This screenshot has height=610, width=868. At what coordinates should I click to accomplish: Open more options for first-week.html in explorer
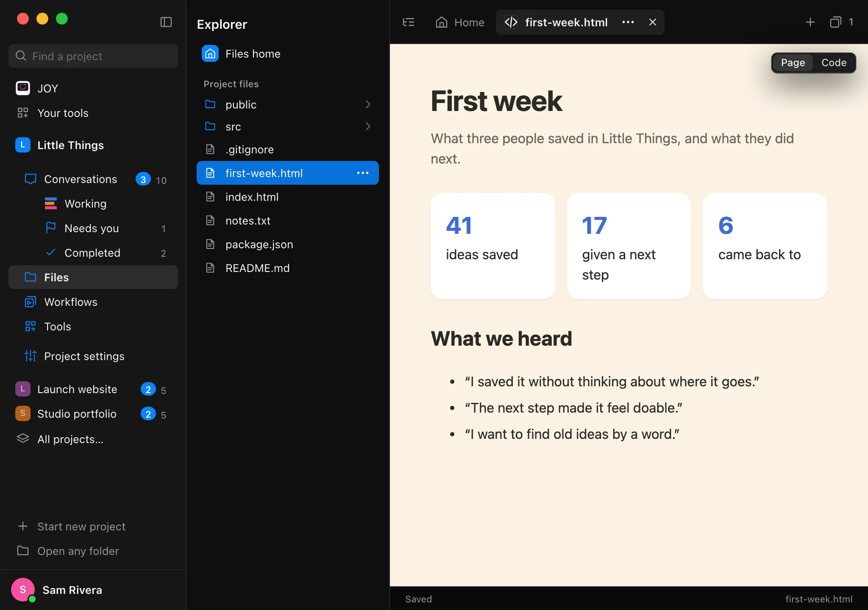(x=363, y=173)
